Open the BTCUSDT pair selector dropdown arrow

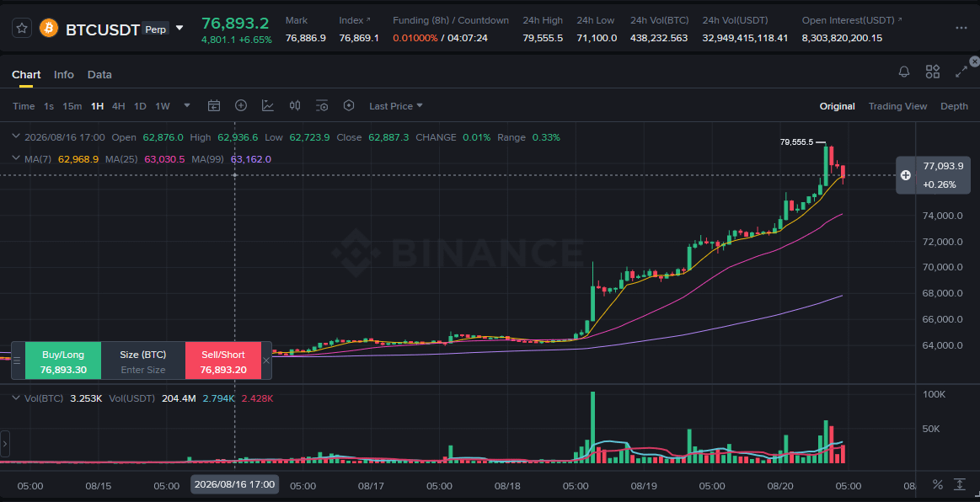179,28
